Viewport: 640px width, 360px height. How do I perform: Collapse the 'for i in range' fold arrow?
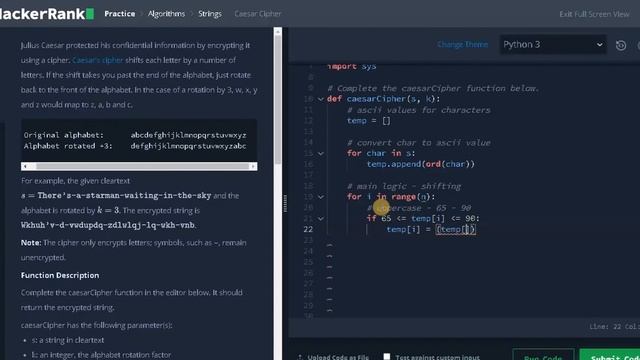coord(321,197)
